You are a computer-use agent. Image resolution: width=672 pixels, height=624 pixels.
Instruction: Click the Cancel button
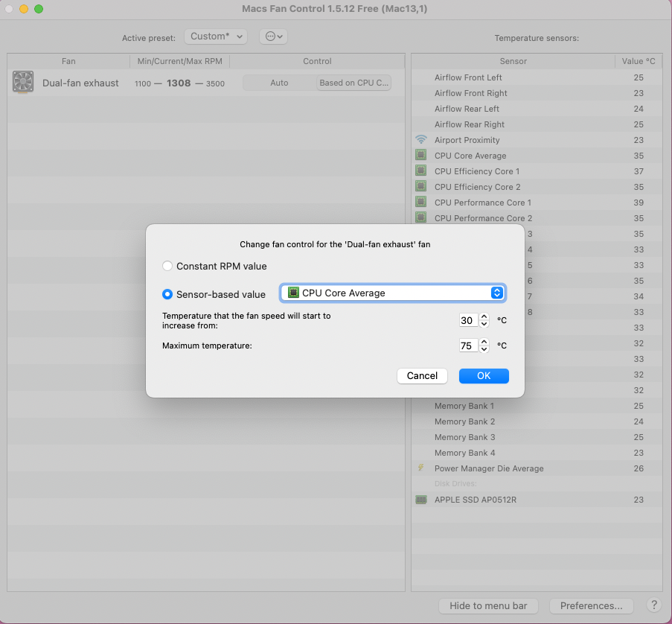422,376
